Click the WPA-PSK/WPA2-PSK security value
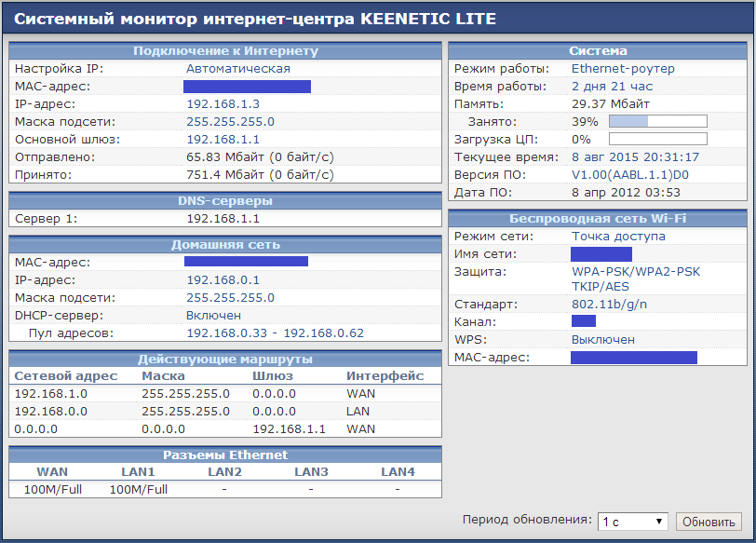Viewport: 756px width, 543px height. 635,271
